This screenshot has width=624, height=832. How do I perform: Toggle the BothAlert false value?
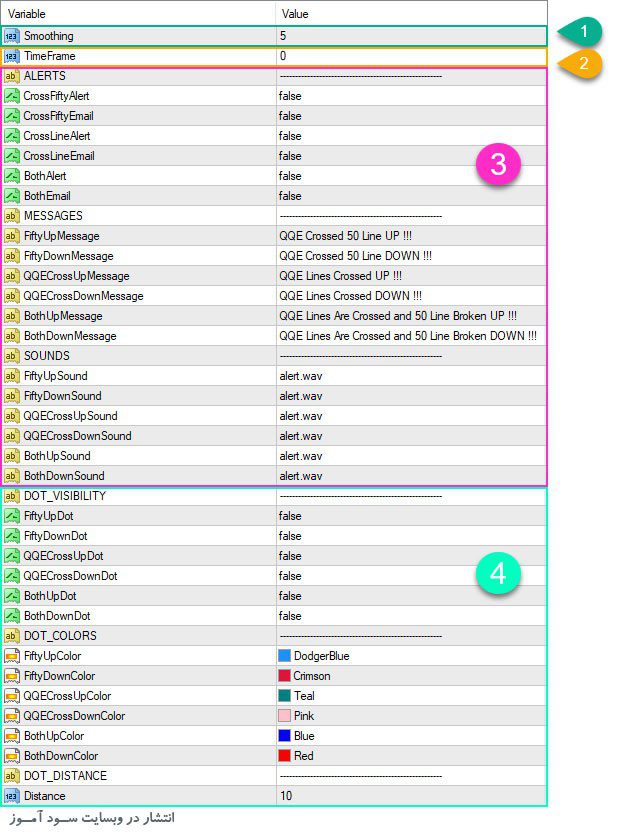pyautogui.click(x=290, y=176)
